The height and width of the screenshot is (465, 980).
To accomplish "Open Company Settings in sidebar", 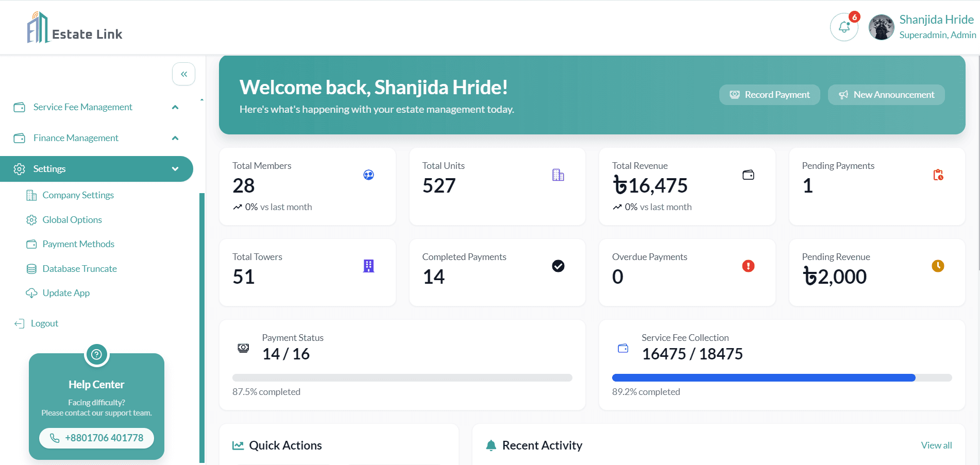I will point(78,195).
